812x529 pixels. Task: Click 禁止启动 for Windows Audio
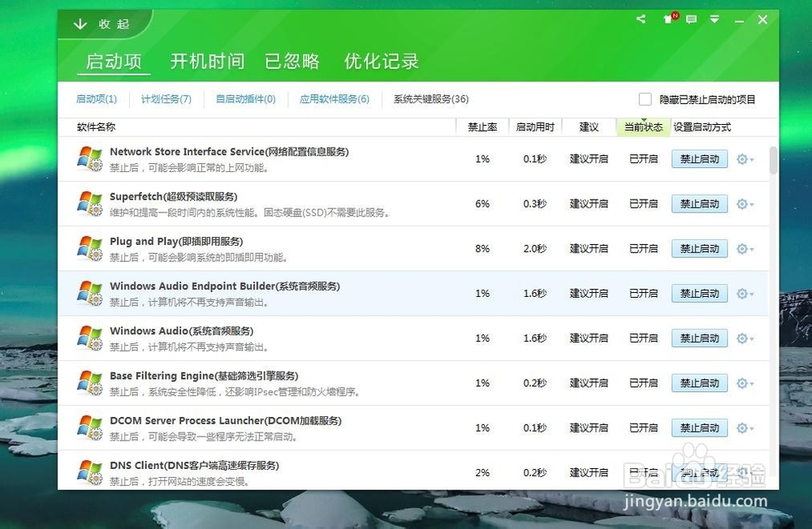(x=699, y=338)
